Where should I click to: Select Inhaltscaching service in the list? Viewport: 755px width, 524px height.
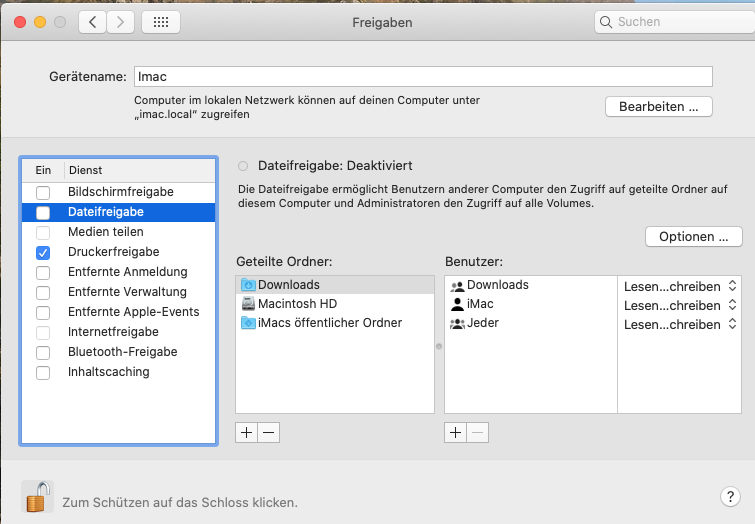(108, 372)
